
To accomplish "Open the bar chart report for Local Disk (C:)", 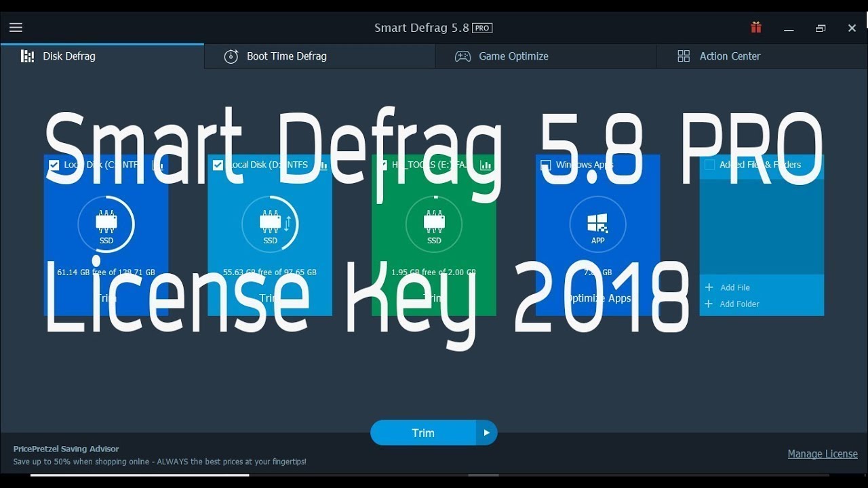I will (159, 165).
